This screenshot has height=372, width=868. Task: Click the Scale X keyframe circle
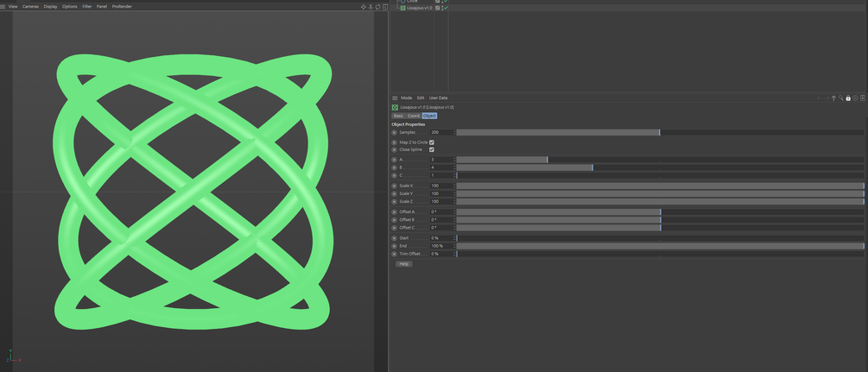(394, 186)
